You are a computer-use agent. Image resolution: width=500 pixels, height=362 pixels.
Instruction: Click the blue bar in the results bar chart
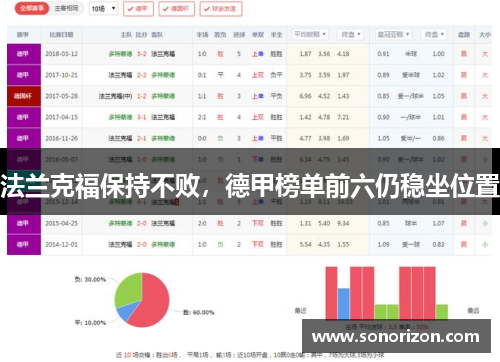click(x=343, y=304)
